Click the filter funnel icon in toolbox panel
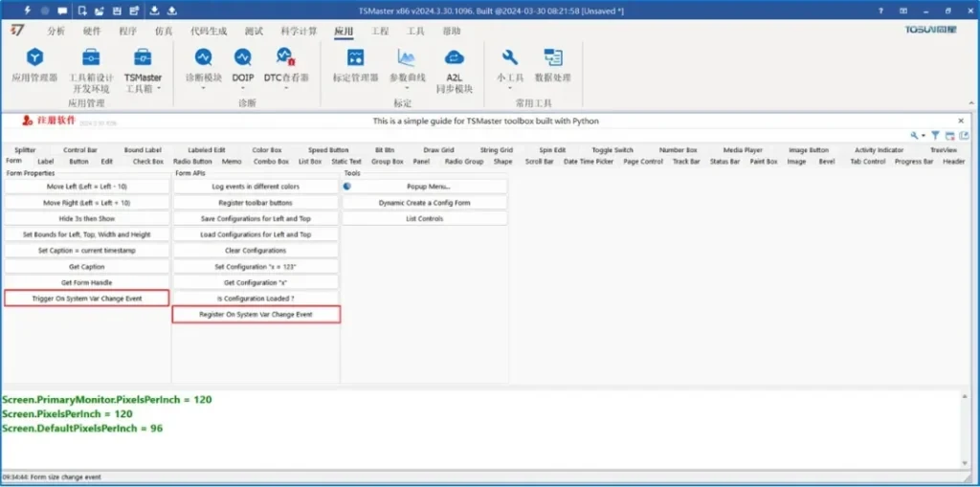Screen dimensions: 980x487 click(936, 136)
